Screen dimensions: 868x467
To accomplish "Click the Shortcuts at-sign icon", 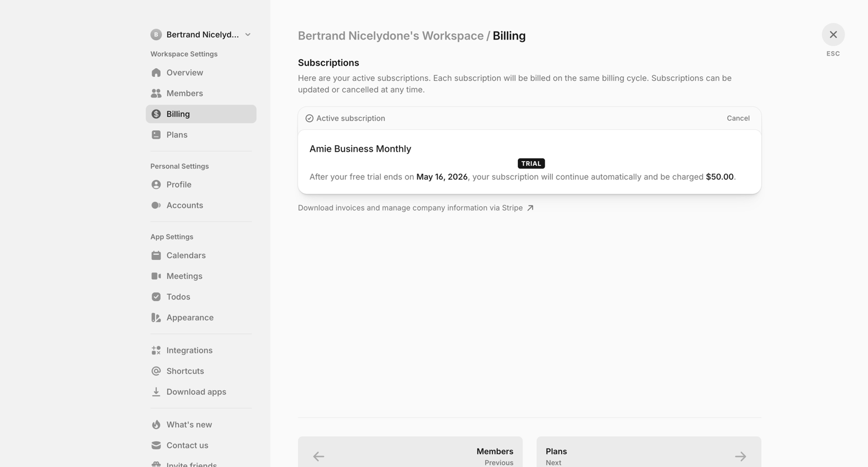I will click(x=156, y=371).
